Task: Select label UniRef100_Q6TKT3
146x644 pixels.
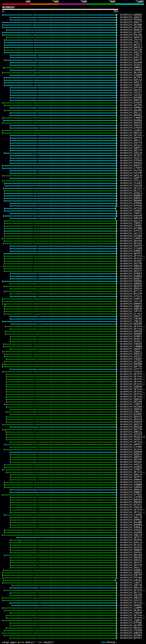Action: tap(131, 537)
